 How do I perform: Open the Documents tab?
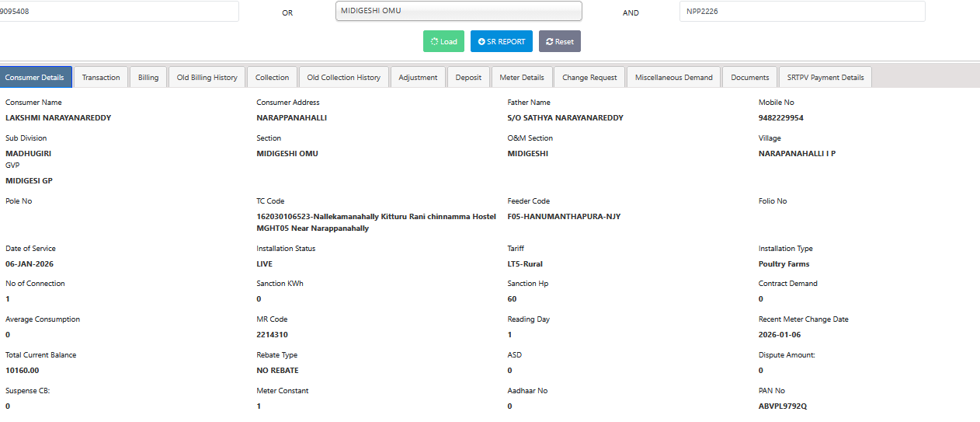pos(749,77)
